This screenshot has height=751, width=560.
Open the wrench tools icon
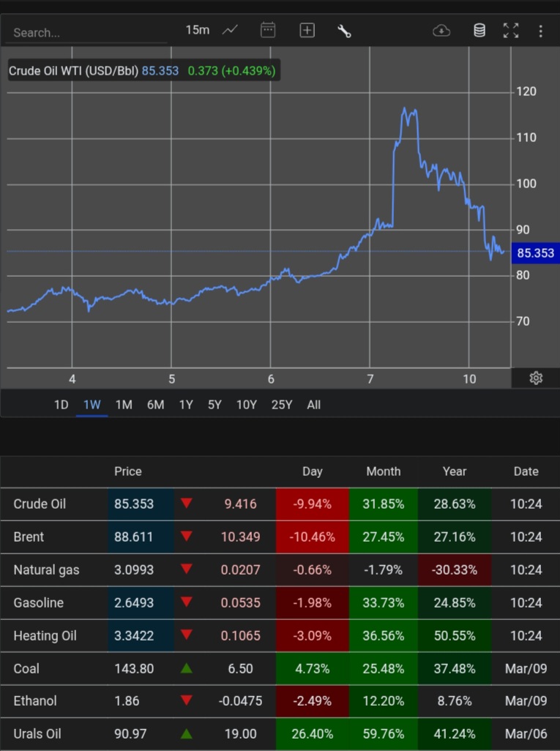pyautogui.click(x=344, y=31)
